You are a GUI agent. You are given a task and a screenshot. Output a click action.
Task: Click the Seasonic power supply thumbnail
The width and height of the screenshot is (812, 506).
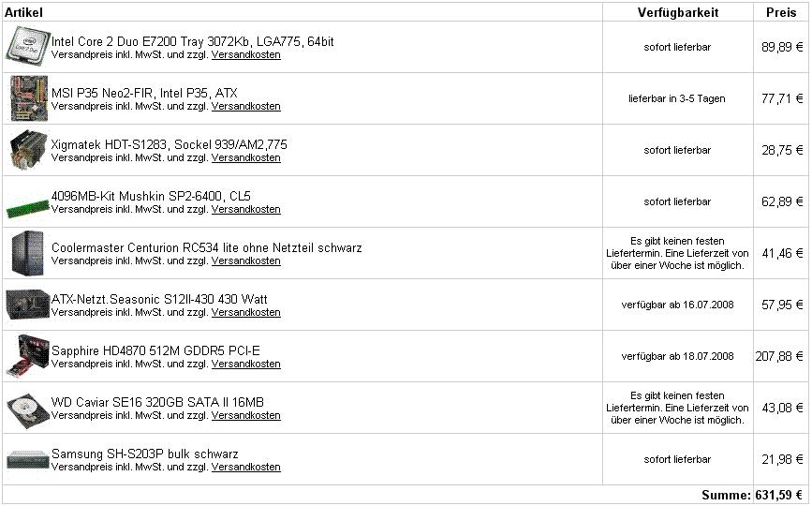pyautogui.click(x=27, y=305)
